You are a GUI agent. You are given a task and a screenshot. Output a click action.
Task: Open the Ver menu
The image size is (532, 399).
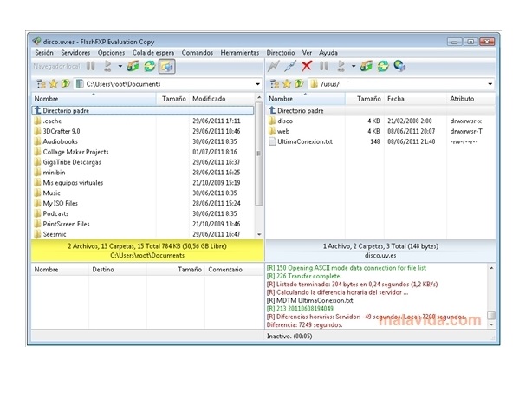[307, 53]
